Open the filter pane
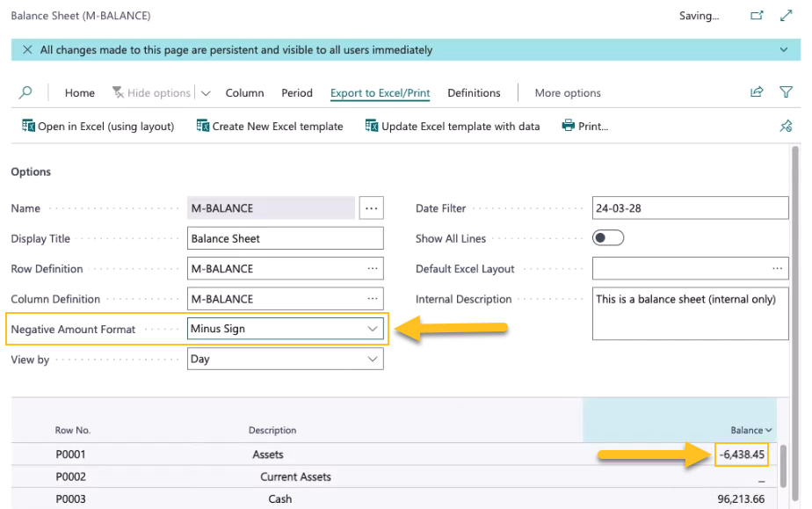812x509 pixels. point(787,92)
